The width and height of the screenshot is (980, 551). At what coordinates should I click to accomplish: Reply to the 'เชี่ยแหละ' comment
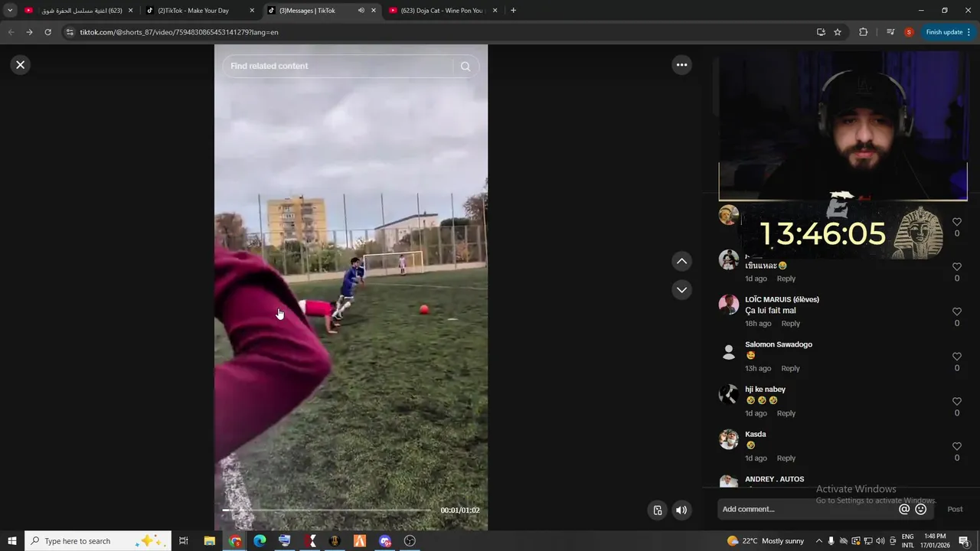786,279
